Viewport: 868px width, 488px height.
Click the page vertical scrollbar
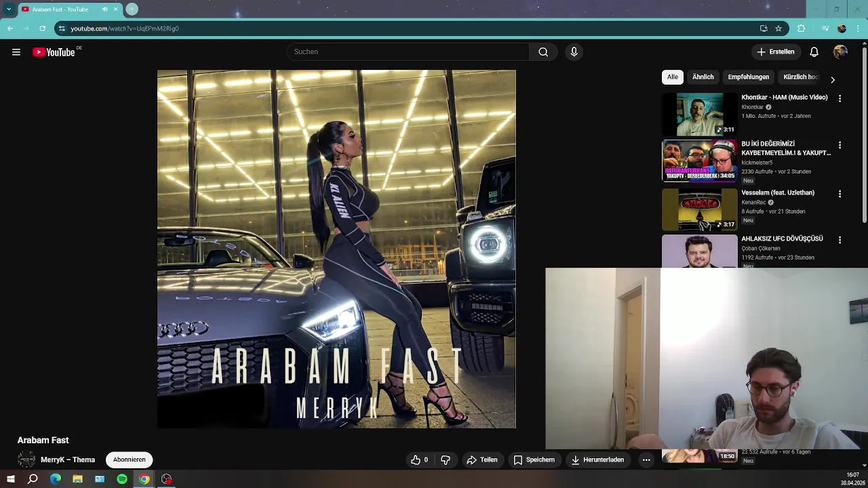pyautogui.click(x=865, y=136)
